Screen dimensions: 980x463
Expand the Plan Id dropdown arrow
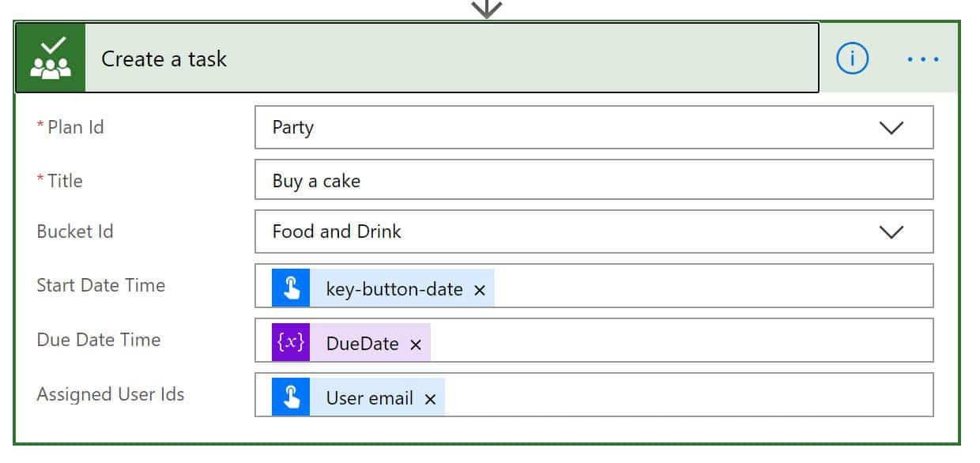pyautogui.click(x=891, y=128)
